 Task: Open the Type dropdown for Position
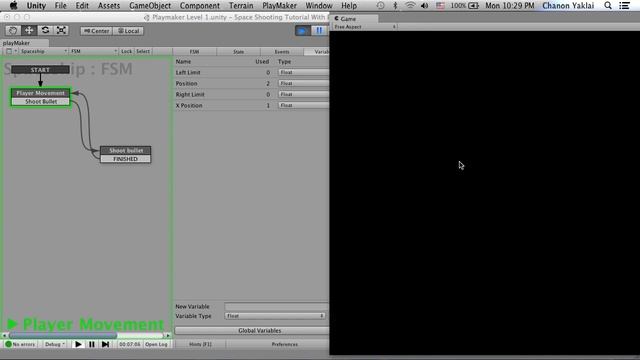303,83
